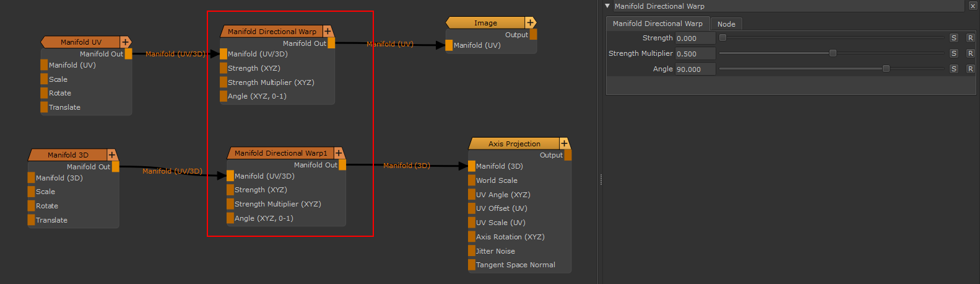
Task: Click the plus icon on Image node
Action: click(530, 23)
